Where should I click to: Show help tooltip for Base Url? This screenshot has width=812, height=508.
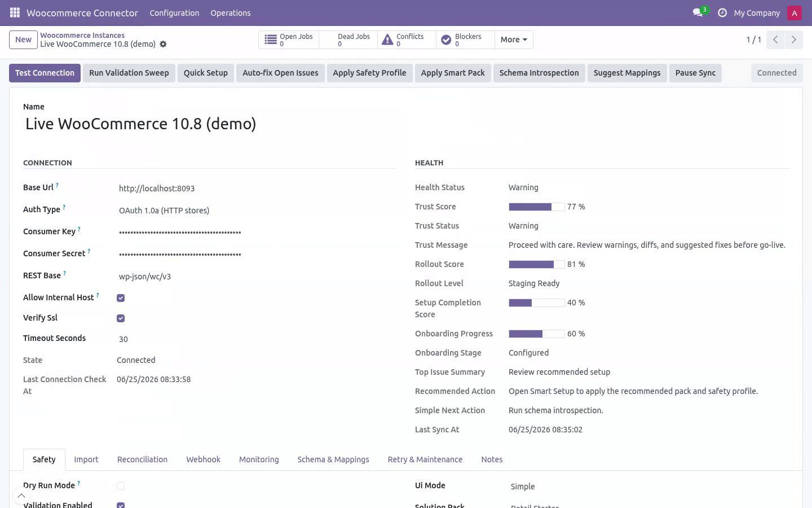[57, 185]
